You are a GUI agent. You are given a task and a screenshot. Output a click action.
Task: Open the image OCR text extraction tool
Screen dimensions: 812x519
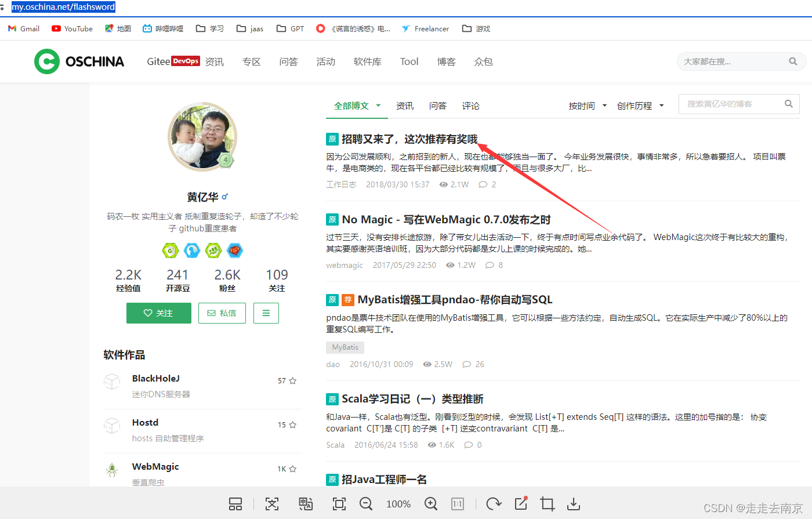click(x=271, y=503)
